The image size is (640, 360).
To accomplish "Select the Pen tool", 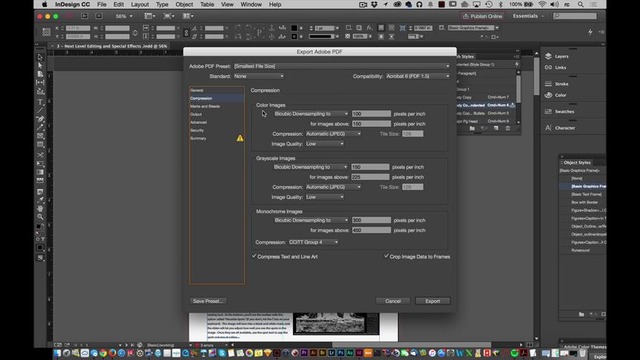I will point(40,119).
